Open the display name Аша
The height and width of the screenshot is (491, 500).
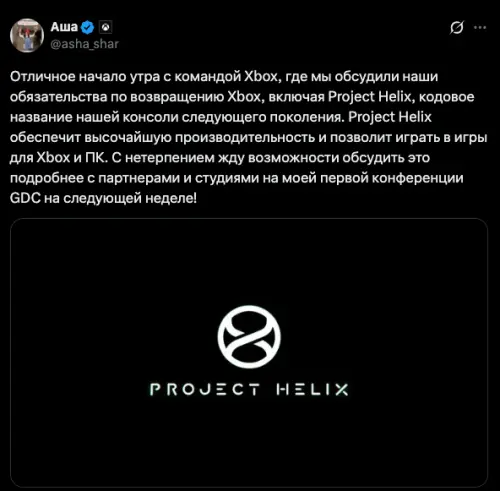(x=64, y=27)
